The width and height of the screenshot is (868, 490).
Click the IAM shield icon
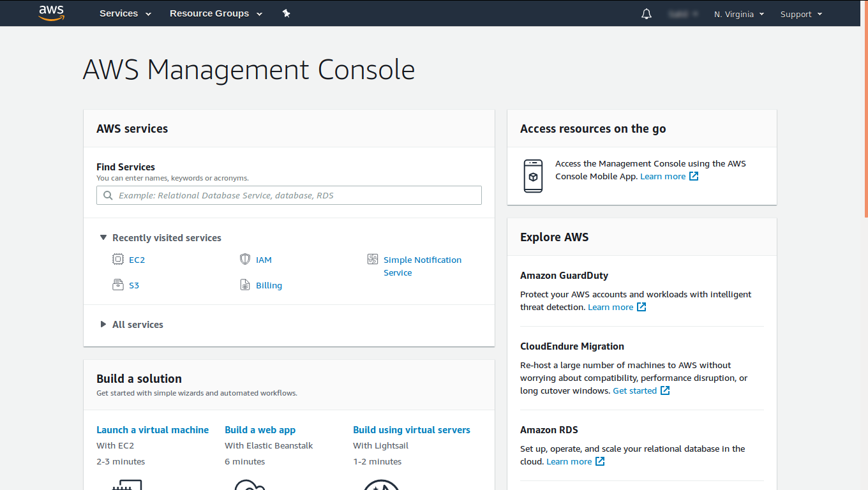tap(245, 259)
